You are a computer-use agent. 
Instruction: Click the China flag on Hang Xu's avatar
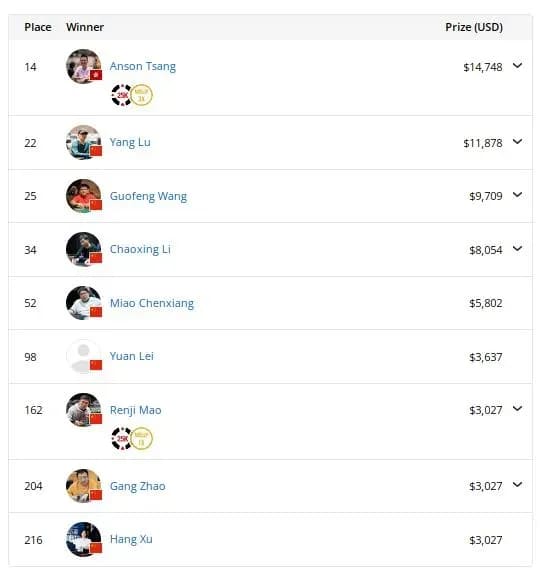click(96, 548)
